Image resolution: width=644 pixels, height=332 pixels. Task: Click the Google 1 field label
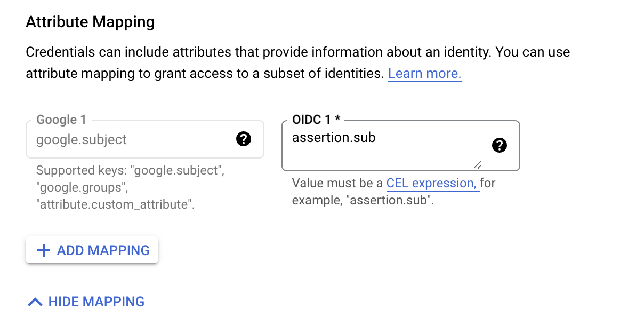click(61, 120)
